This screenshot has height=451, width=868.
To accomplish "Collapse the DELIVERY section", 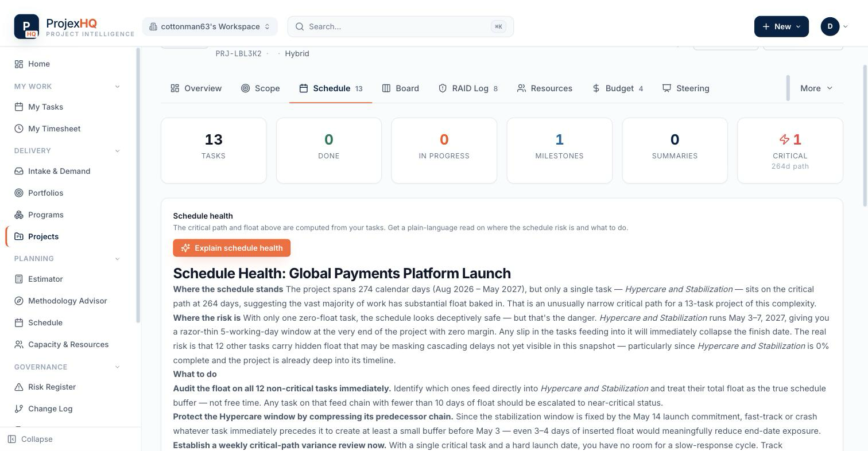I will 118,150.
